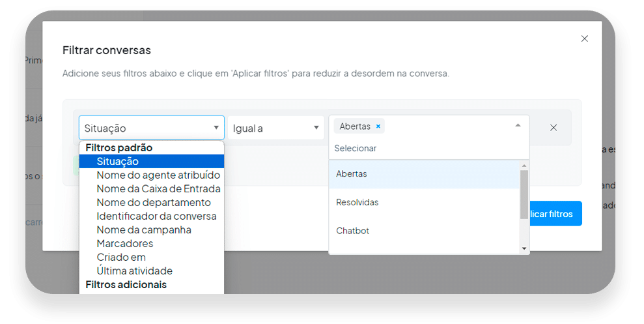Select Abertas in the options list
This screenshot has height=324, width=644.
(425, 174)
